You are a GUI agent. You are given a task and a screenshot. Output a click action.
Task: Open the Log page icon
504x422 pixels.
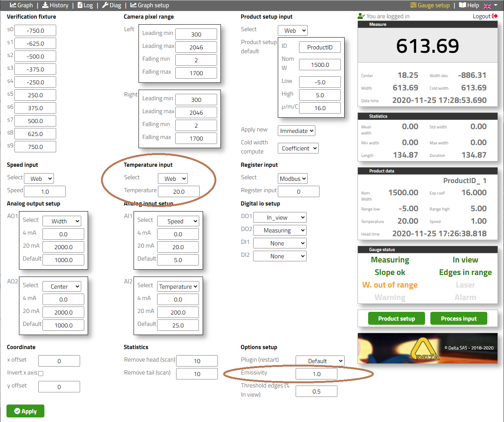pyautogui.click(x=80, y=5)
